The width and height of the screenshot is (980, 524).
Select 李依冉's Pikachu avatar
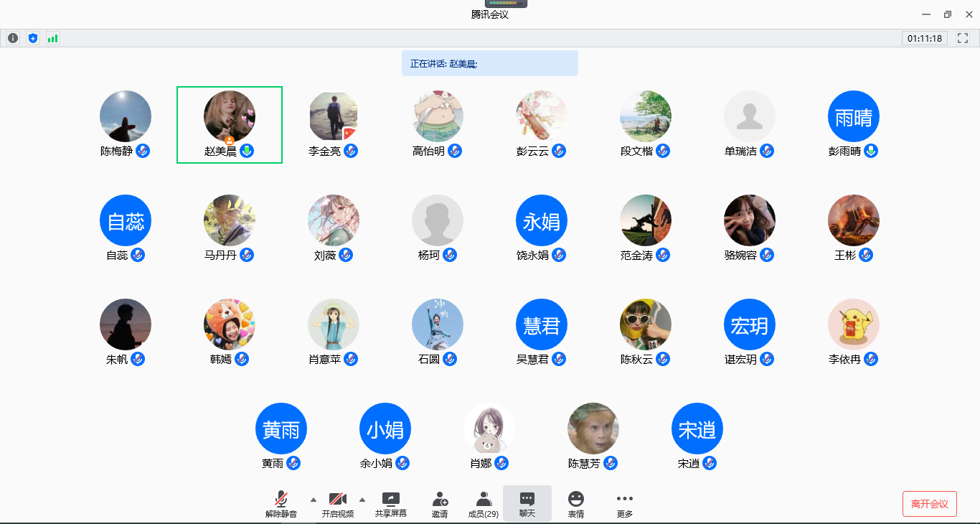(854, 324)
